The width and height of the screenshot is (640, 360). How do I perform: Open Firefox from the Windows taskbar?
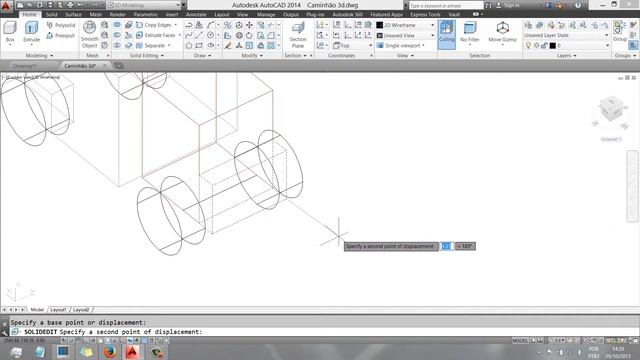point(110,352)
